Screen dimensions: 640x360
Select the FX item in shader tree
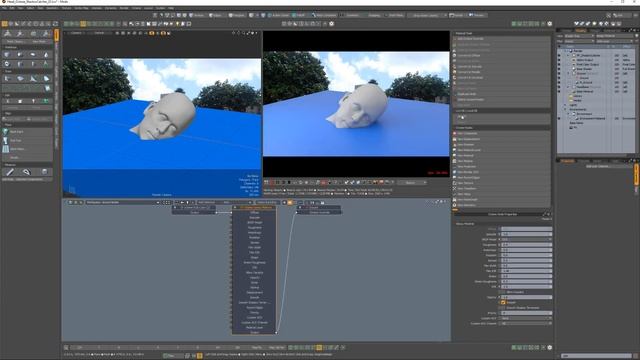point(574,127)
